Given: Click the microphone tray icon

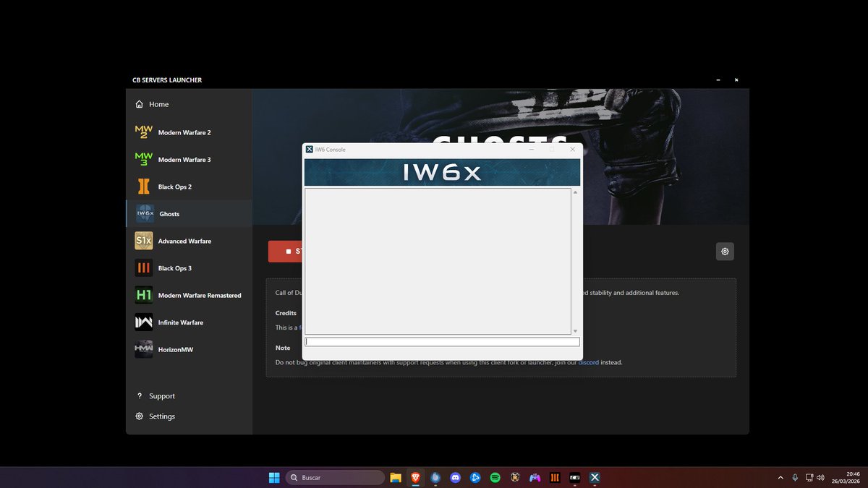Looking at the screenshot, I should 795,478.
